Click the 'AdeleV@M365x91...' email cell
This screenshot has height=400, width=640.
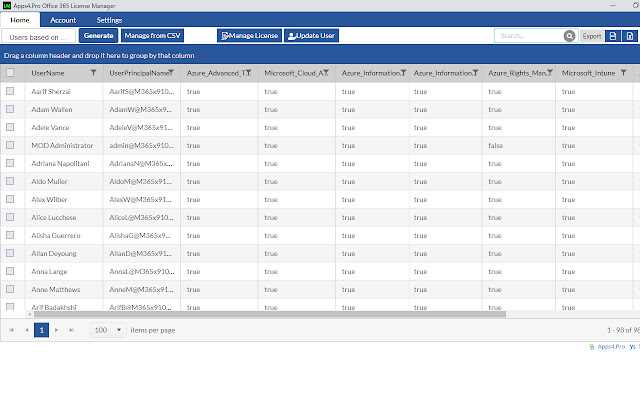coord(141,127)
